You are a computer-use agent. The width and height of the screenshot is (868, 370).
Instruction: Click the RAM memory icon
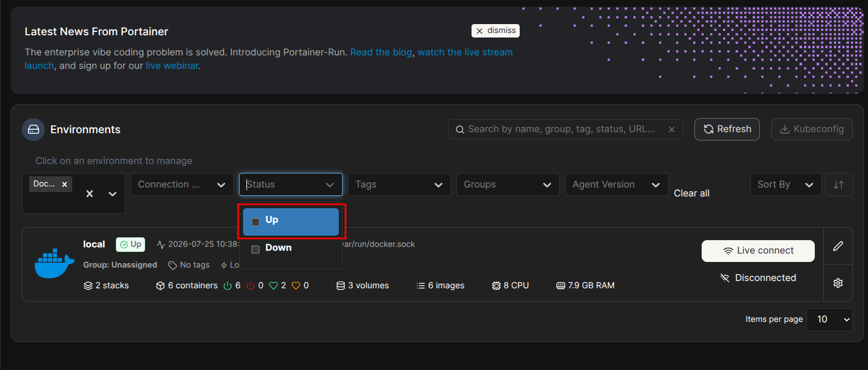click(x=561, y=285)
